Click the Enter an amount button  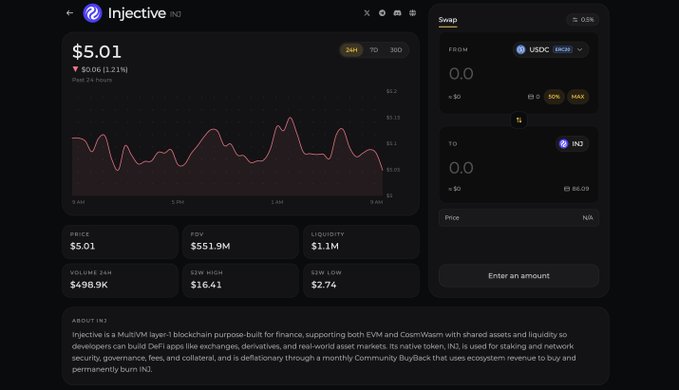tap(519, 276)
